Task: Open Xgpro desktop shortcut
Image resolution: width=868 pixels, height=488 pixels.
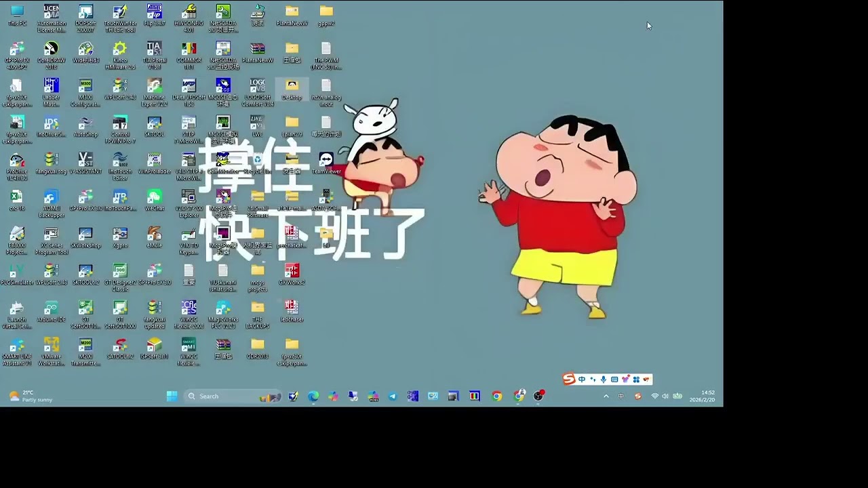Action: (120, 238)
